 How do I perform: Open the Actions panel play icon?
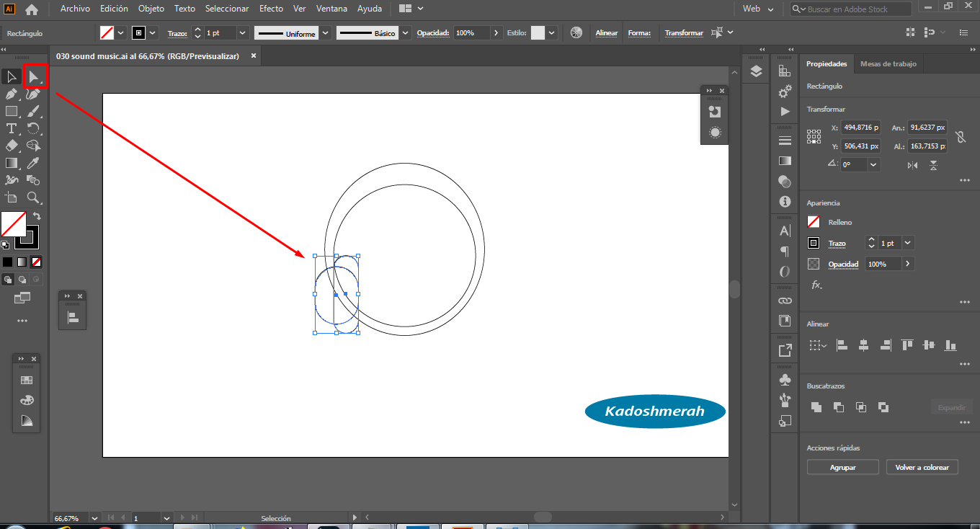click(785, 112)
